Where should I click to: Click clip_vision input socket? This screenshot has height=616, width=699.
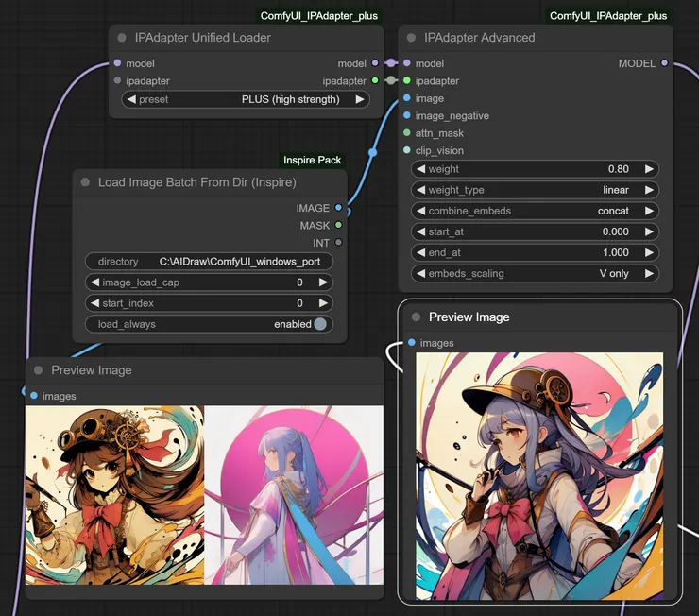[406, 150]
